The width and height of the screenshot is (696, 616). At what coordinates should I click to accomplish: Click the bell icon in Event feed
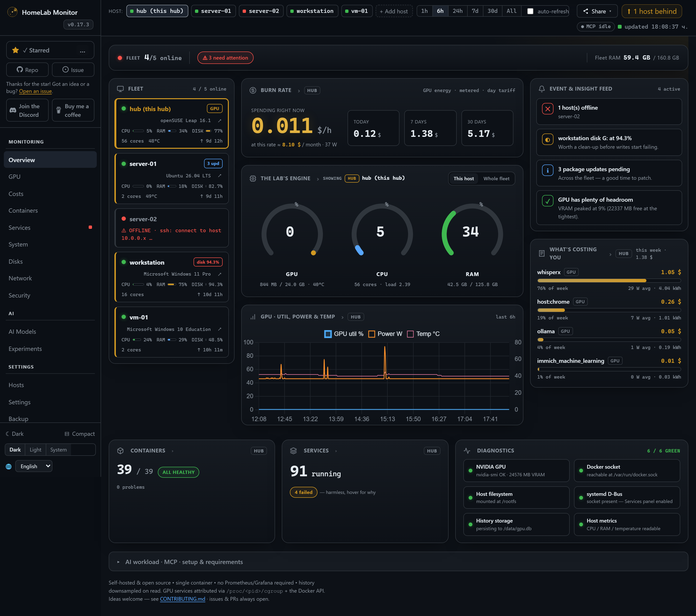click(541, 89)
